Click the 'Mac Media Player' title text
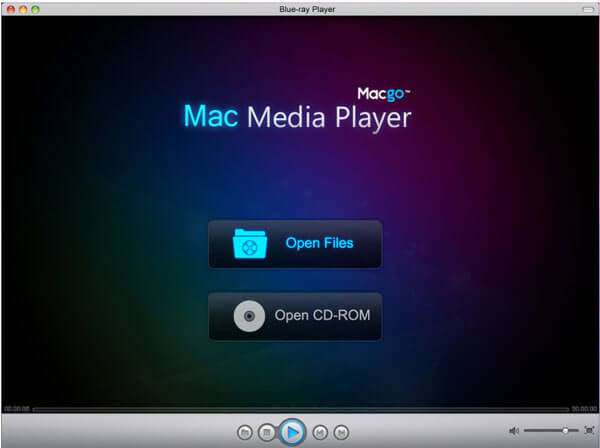Screen dimensions: 600x448 pos(297,117)
